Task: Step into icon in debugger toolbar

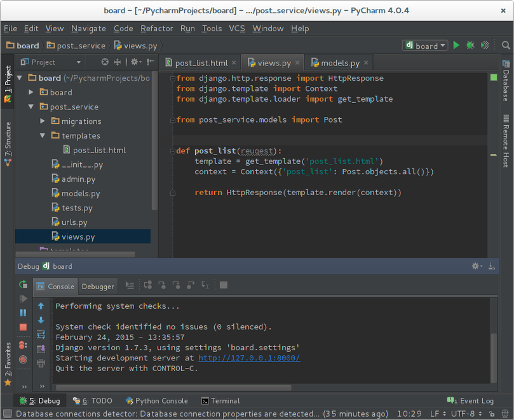Action: [x=162, y=285]
